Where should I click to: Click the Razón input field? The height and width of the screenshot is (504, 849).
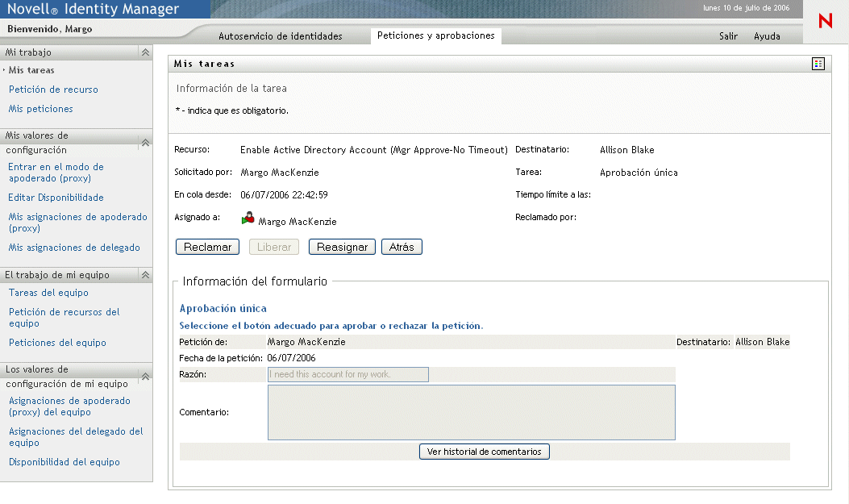point(348,375)
